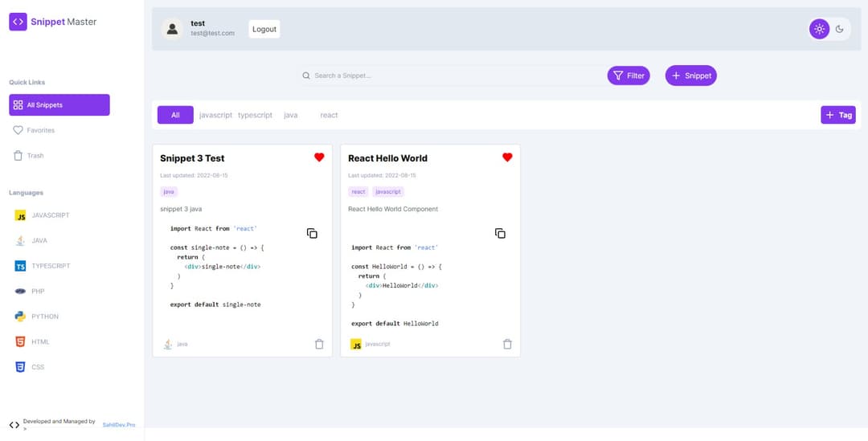Click the search magnifier icon
This screenshot has width=868, height=441.
point(306,76)
